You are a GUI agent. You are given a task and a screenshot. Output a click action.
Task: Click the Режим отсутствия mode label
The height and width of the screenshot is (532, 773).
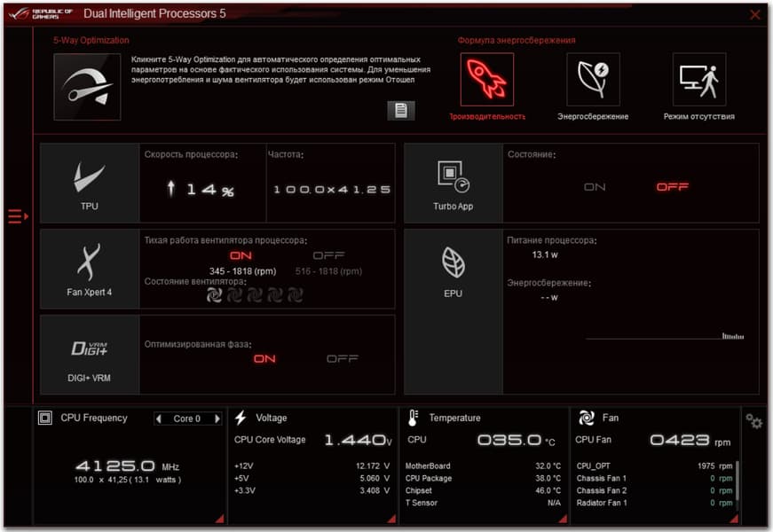pos(699,117)
